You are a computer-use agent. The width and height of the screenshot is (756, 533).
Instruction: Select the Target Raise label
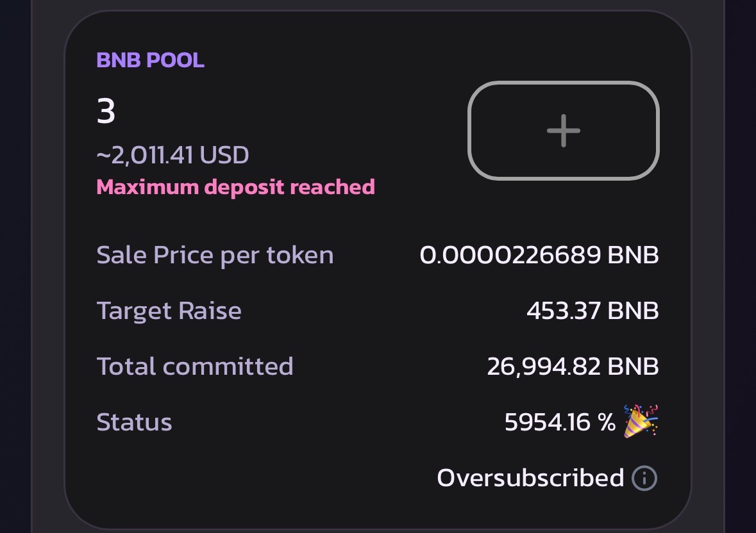pos(169,311)
